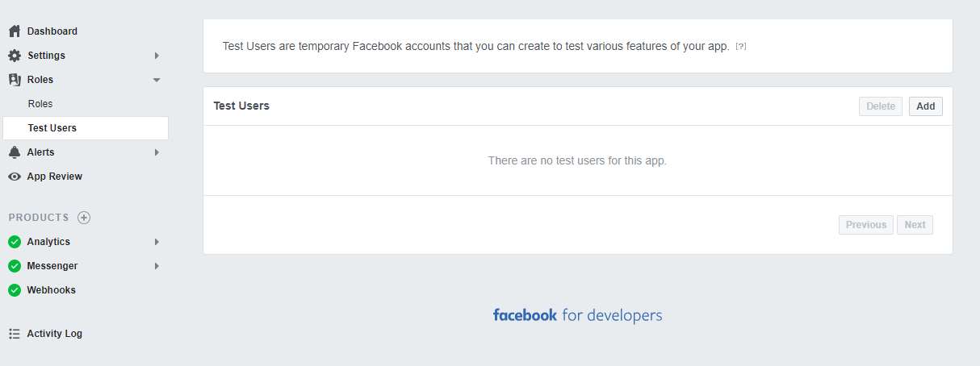Click the green check beside Webhooks
Screen dimensions: 980x366
[15, 290]
